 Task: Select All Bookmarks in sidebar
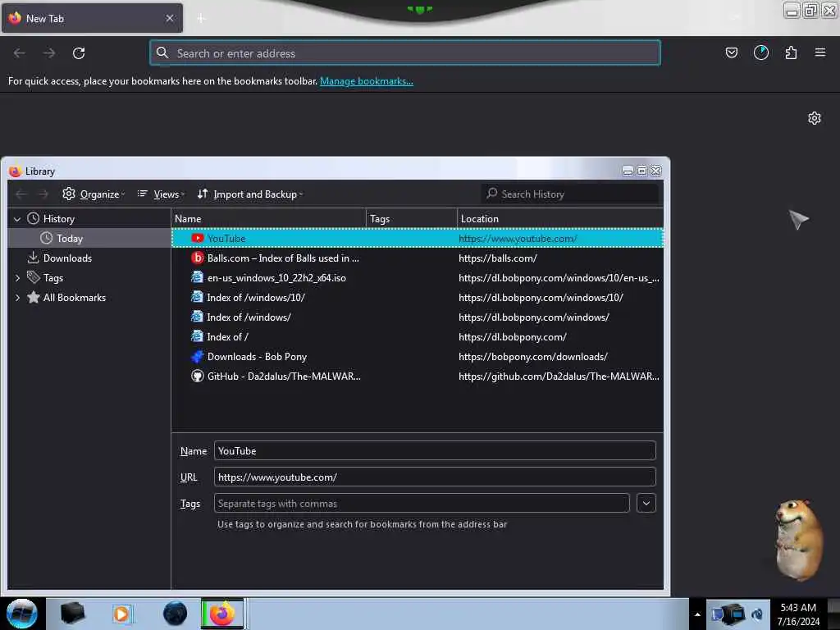(74, 298)
